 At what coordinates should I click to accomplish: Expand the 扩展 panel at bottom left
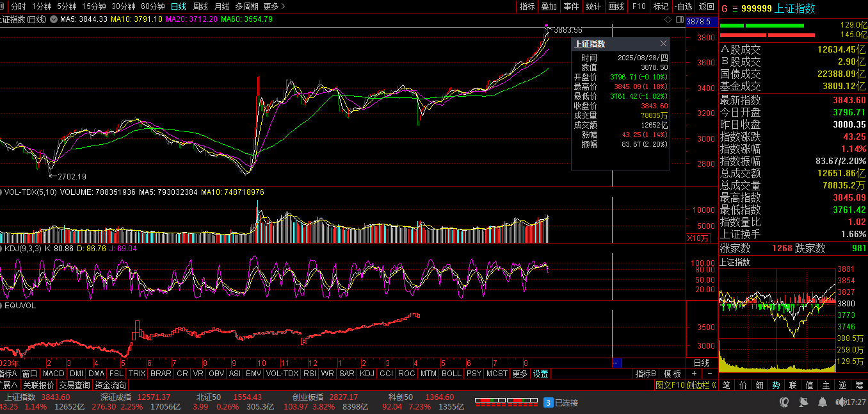click(9, 385)
